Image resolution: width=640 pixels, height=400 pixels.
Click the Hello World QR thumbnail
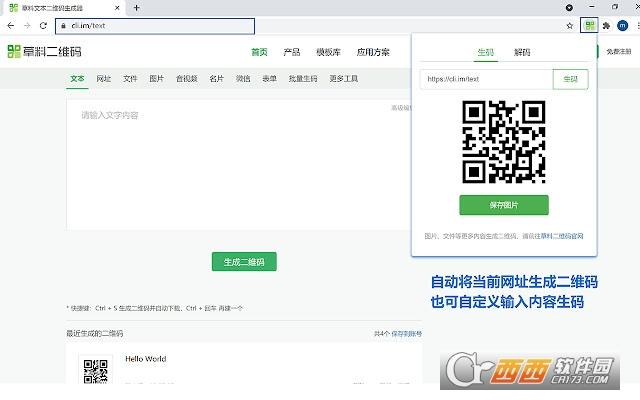96,371
